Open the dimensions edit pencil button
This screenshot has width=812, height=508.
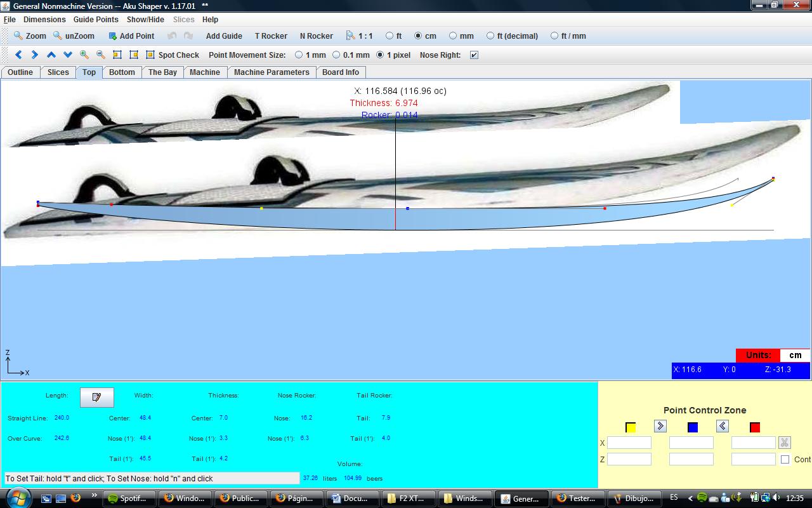(x=96, y=397)
